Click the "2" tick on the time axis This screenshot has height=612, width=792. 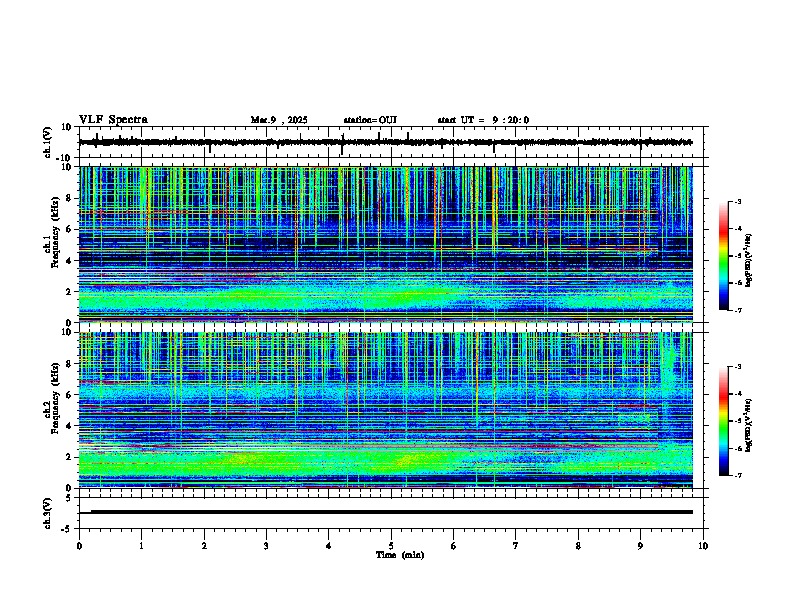pos(204,546)
